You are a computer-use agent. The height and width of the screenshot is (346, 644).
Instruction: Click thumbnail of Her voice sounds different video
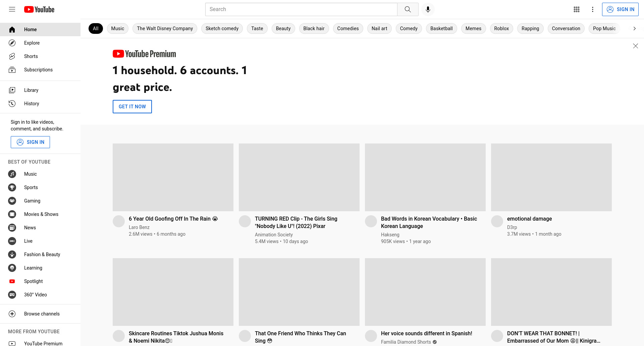click(425, 292)
